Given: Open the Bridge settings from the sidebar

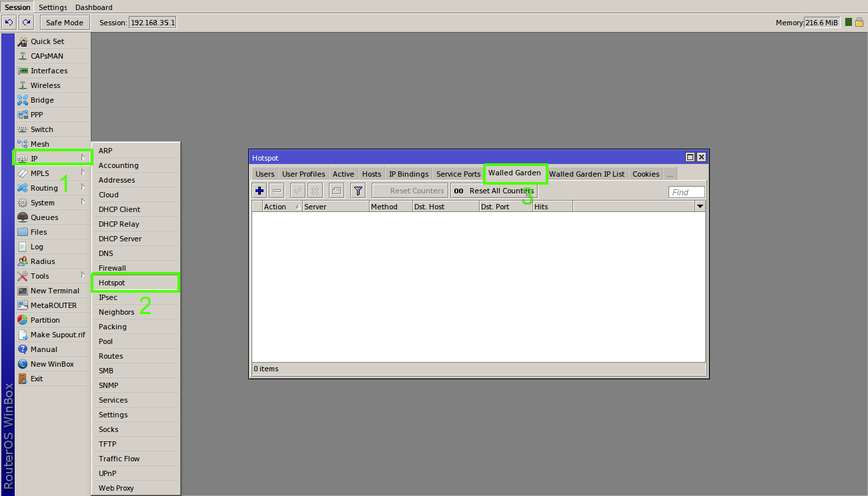Looking at the screenshot, I should coord(43,99).
